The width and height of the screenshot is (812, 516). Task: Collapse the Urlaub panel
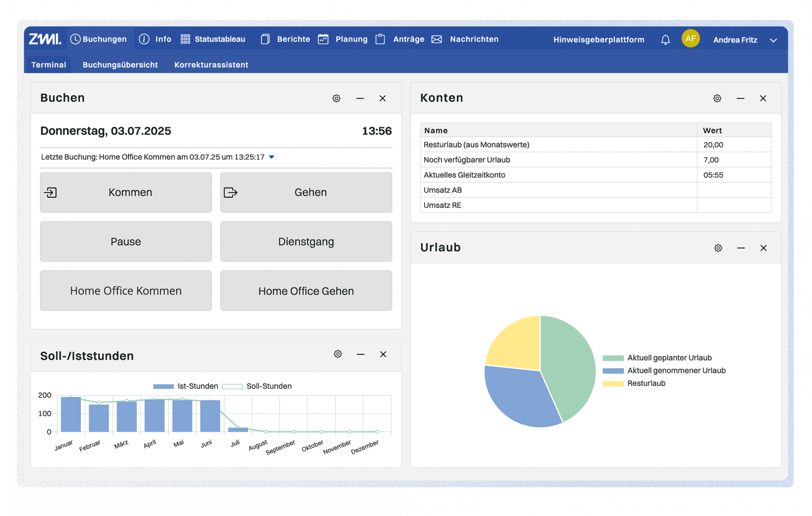[x=741, y=248]
